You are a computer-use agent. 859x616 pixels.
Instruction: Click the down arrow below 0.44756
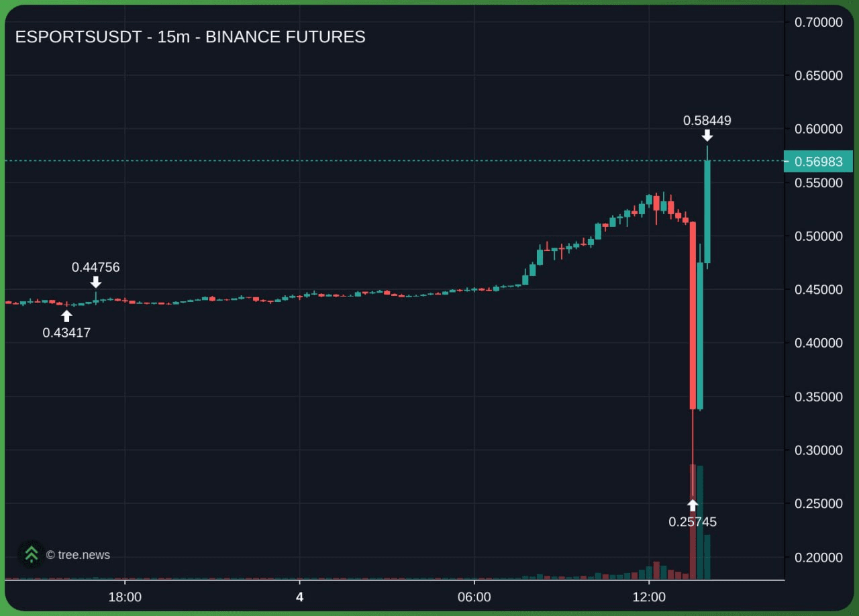point(96,282)
